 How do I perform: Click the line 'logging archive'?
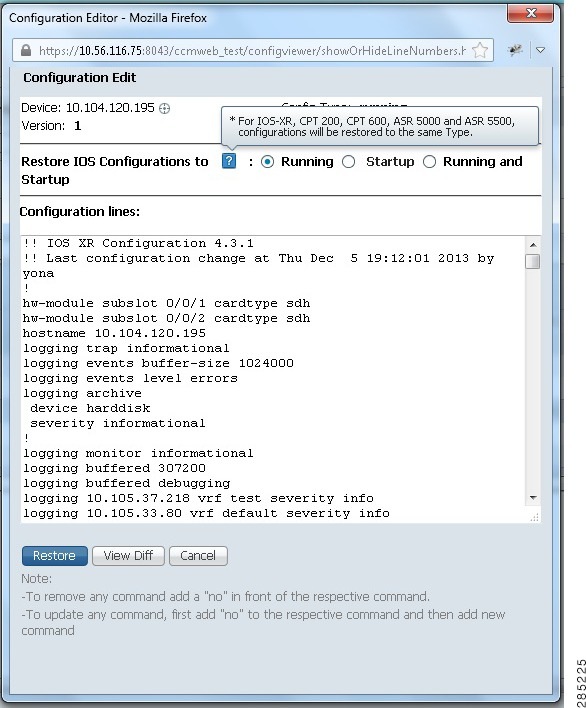(x=82, y=393)
